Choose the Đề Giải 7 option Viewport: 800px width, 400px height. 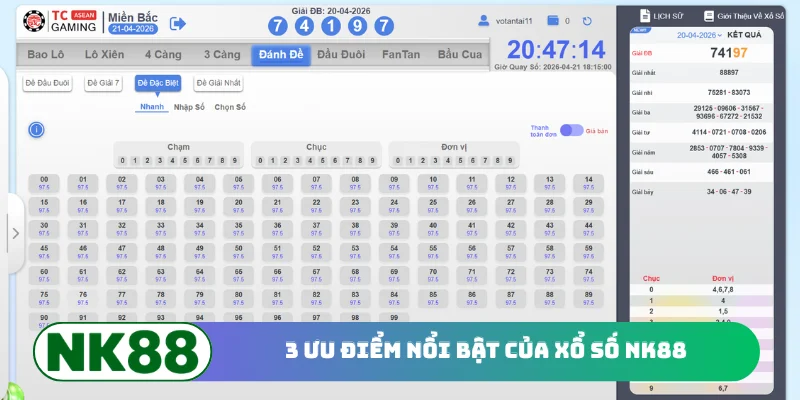[104, 83]
